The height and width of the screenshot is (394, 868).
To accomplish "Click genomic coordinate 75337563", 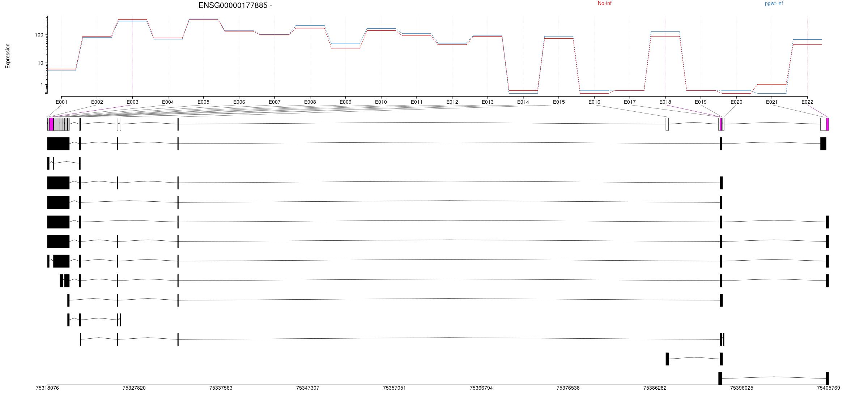I will tap(221, 388).
